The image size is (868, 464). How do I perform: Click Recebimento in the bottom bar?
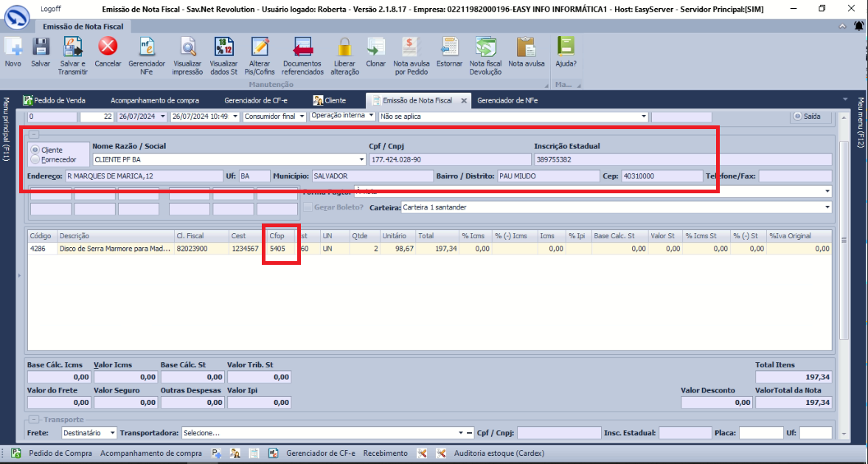(x=385, y=453)
